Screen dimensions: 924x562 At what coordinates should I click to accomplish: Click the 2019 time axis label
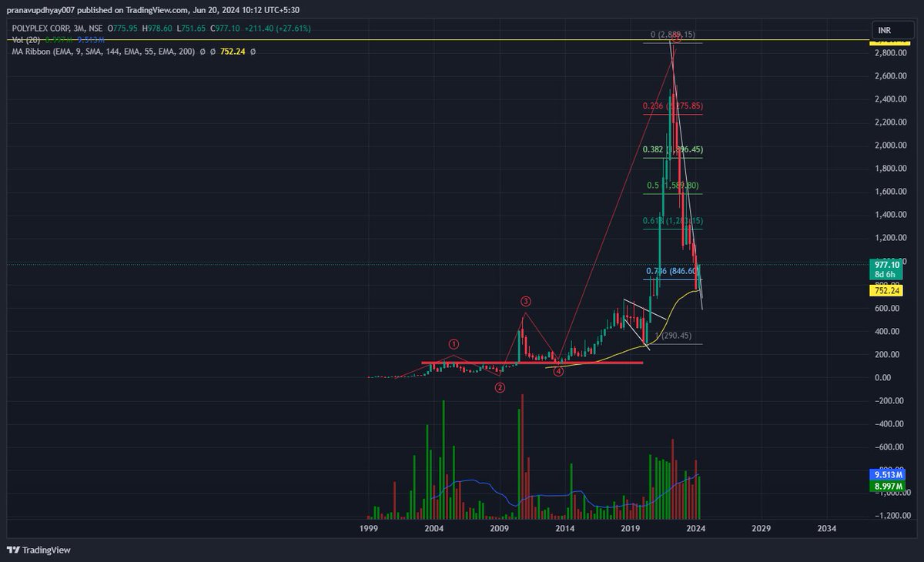tap(631, 529)
